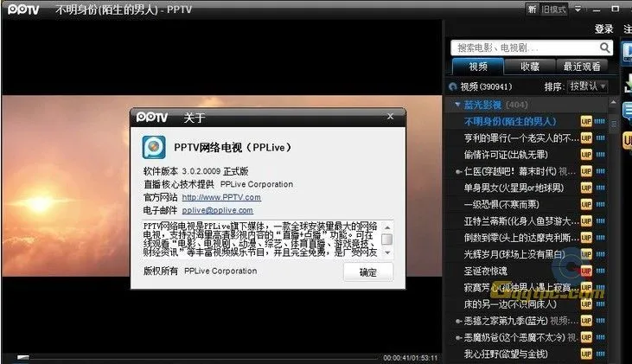This screenshot has width=632, height=364.
Task: Click the search magnifier icon
Action: coord(604,48)
